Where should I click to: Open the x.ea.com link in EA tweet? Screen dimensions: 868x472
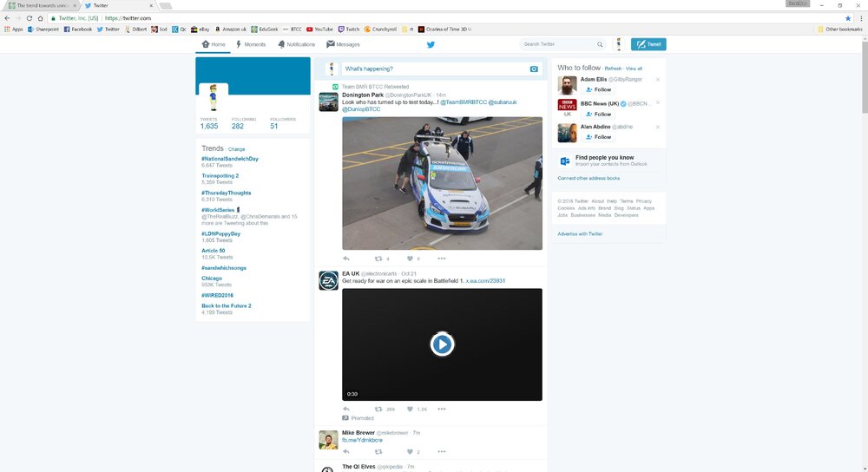coord(485,280)
